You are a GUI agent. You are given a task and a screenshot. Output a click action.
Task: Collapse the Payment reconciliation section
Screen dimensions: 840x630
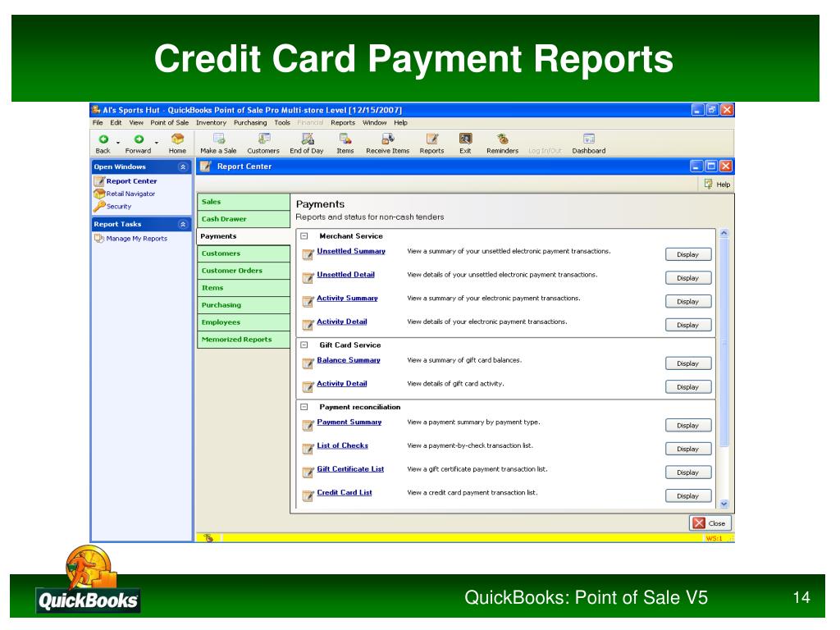(x=304, y=407)
